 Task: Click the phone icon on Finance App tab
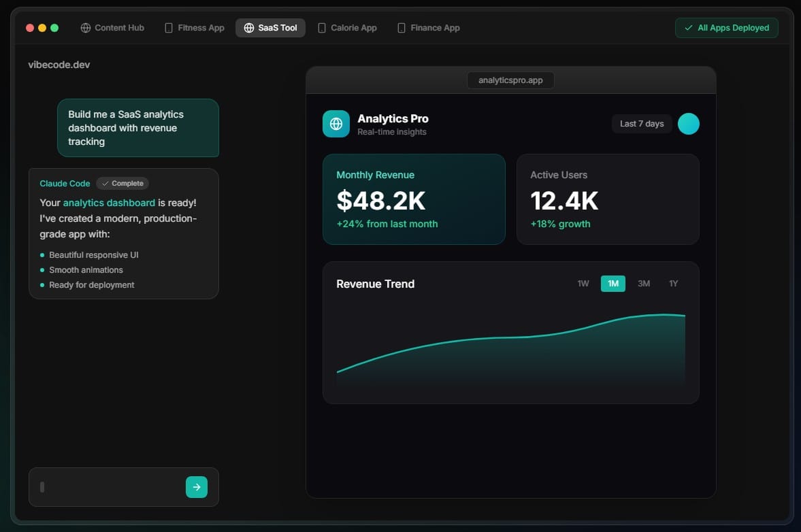click(402, 28)
